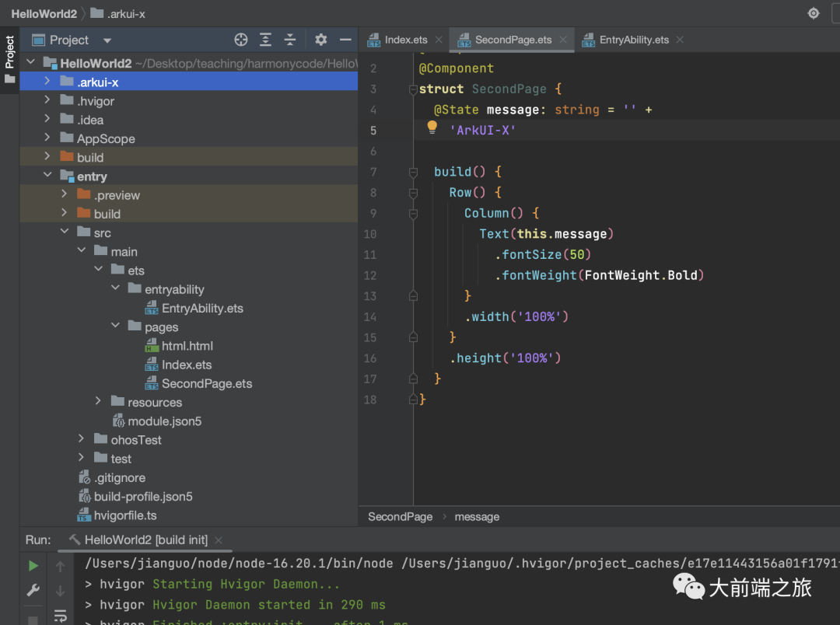Expand the ohosTest folder
Viewport: 840px width, 625px height.
(x=81, y=439)
